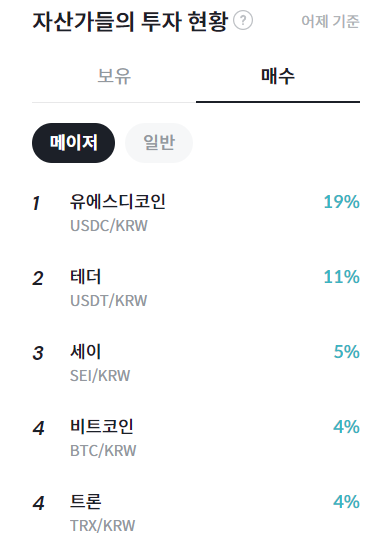This screenshot has height=550, width=382.
Task: Click the BTC/KRW ticker label
Action: (x=103, y=451)
